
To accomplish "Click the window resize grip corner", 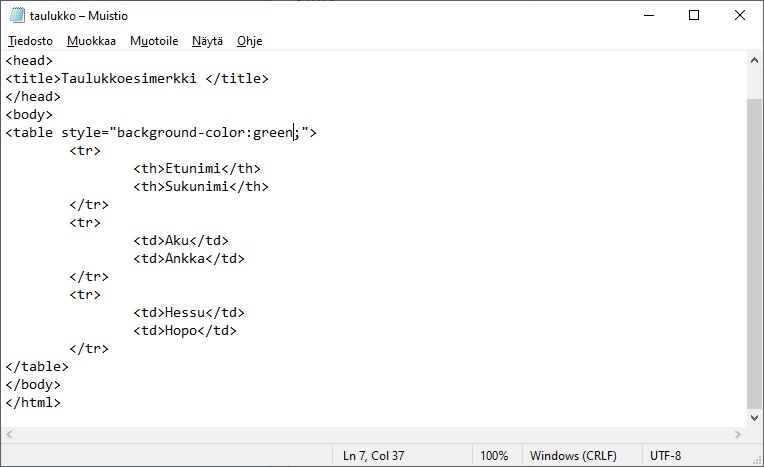I will point(756,459).
